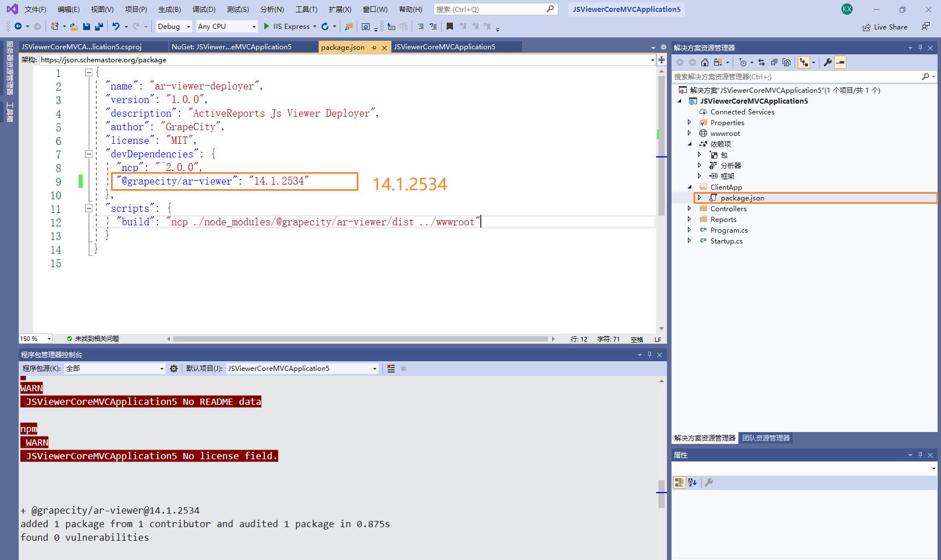Click the Properties wrench in Solution Explorer toolbar
Image resolution: width=941 pixels, height=560 pixels.
(828, 62)
